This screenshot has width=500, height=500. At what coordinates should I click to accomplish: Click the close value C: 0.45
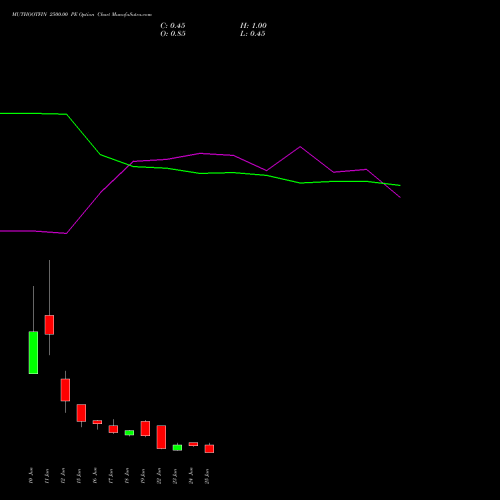[173, 26]
